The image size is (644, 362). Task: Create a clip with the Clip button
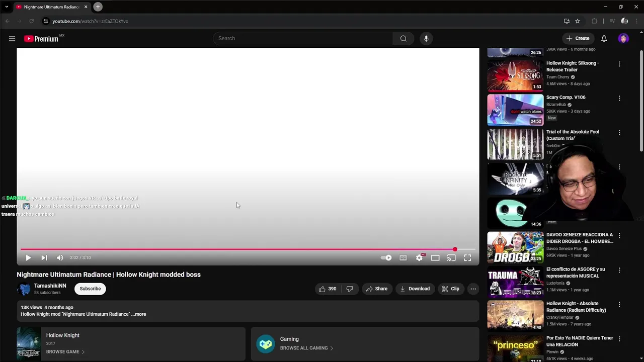pos(450,289)
